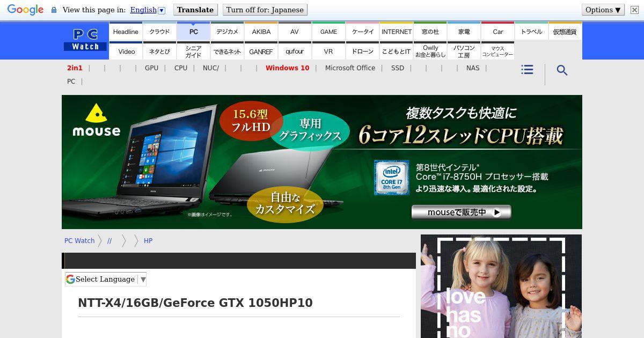Select the パソコン工房 tab

464,52
